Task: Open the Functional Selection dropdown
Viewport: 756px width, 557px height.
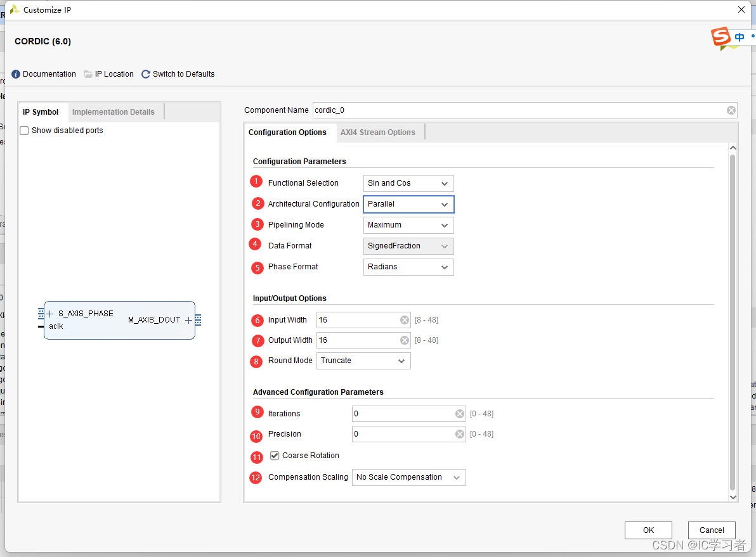Action: tap(408, 183)
